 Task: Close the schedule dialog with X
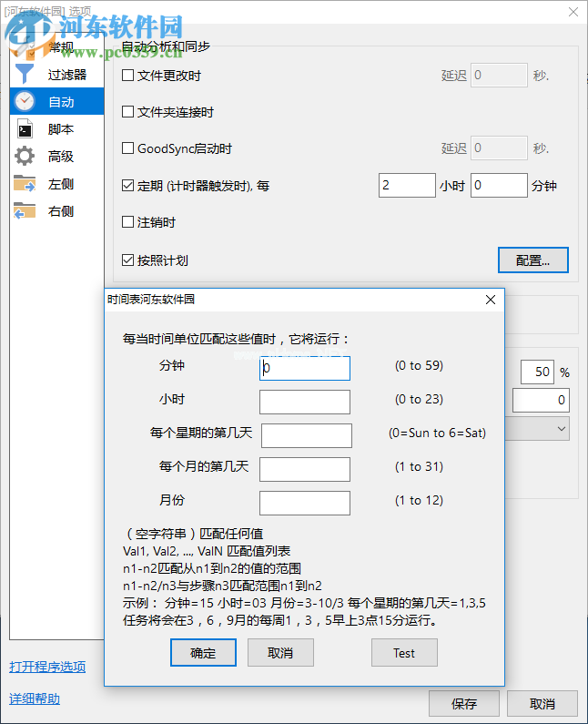point(490,300)
